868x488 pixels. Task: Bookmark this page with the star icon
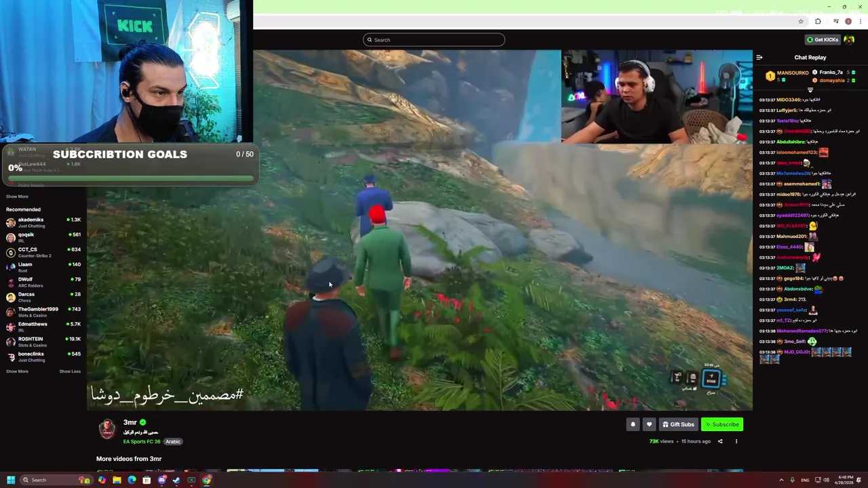tap(801, 22)
